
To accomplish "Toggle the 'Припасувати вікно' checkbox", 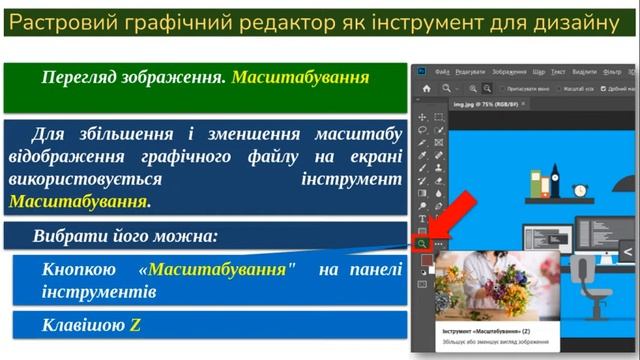I will [502, 89].
